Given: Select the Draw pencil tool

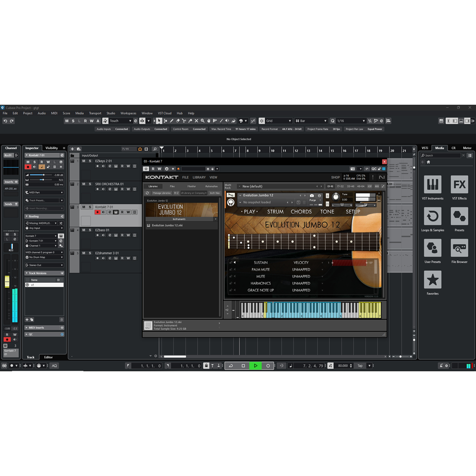Looking at the screenshot, I should tap(171, 121).
